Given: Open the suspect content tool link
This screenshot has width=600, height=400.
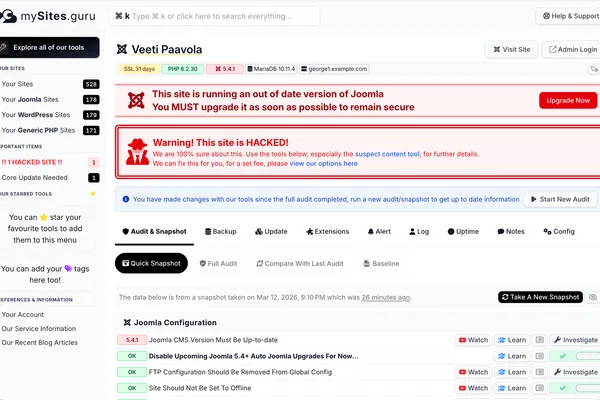Looking at the screenshot, I should [x=387, y=154].
